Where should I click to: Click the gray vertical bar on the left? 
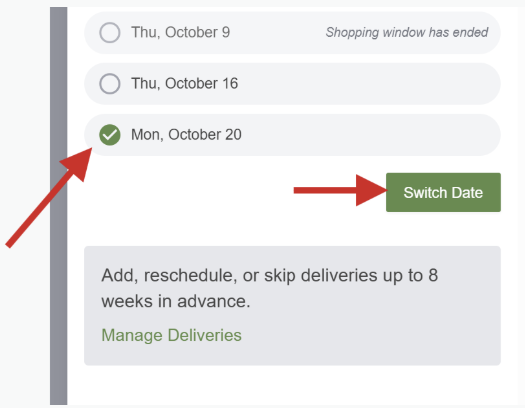pos(59,206)
